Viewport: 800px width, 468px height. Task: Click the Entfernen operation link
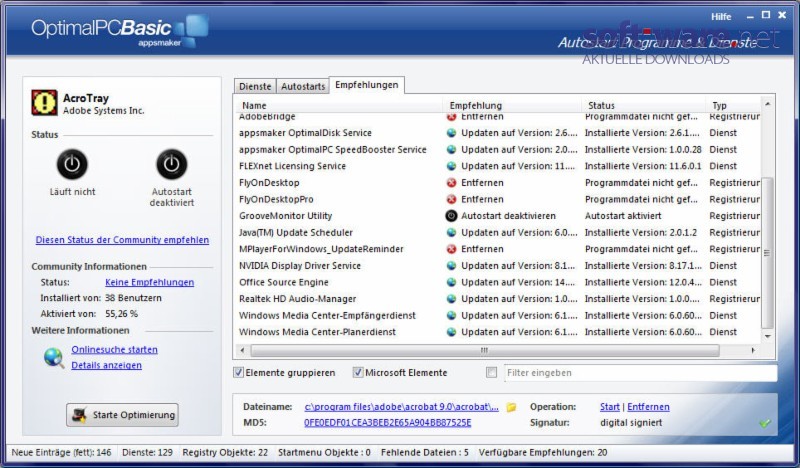click(x=648, y=407)
